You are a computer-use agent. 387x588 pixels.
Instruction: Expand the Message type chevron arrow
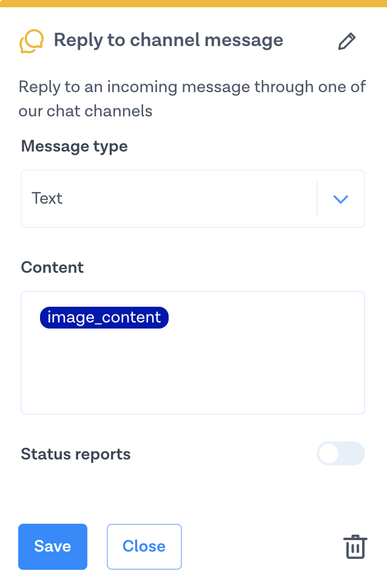(341, 199)
